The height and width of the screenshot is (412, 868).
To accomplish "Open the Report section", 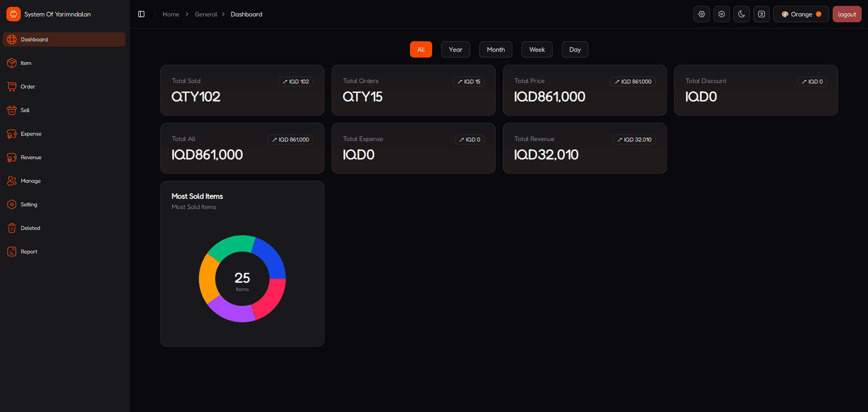I will (29, 252).
